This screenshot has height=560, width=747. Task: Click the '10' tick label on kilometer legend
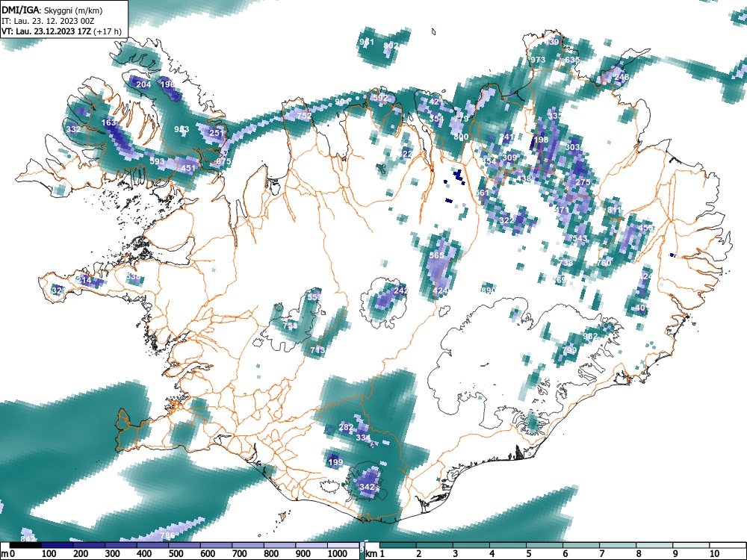click(x=714, y=554)
